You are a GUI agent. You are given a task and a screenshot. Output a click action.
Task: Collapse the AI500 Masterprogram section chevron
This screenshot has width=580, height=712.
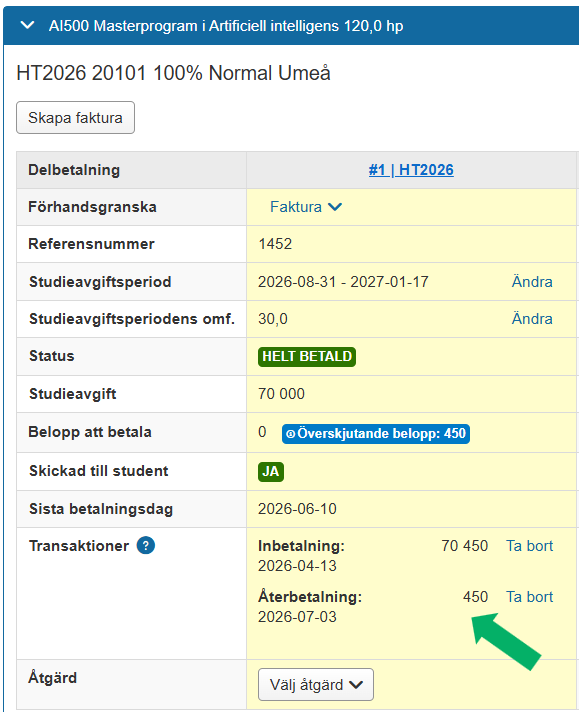click(28, 25)
